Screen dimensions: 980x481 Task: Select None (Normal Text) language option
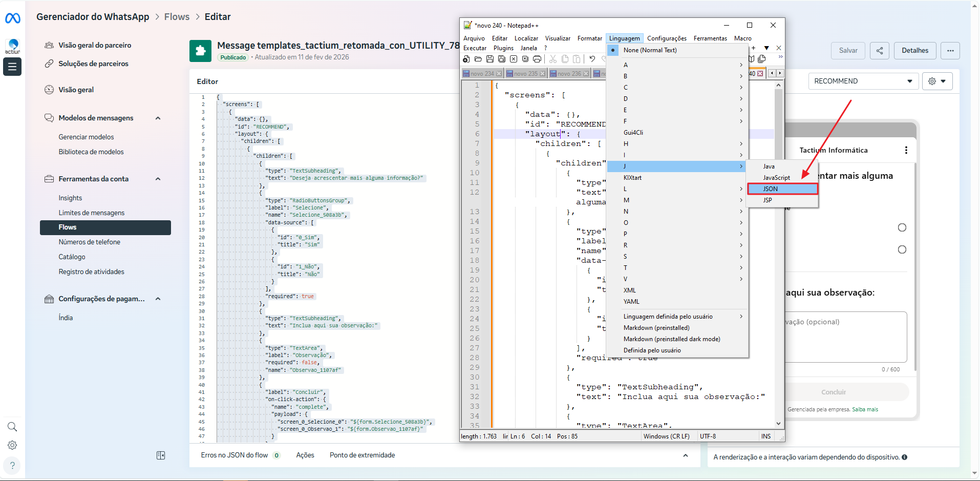pyautogui.click(x=650, y=50)
